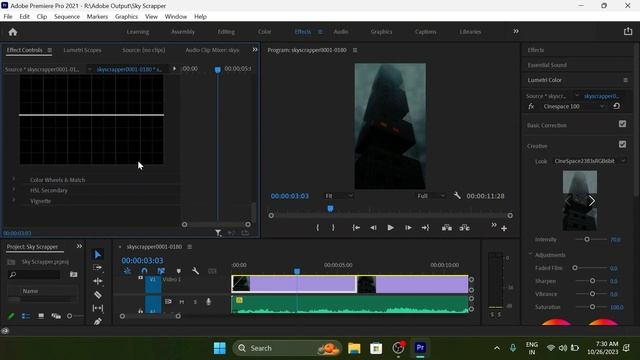The image size is (640, 360).
Task: Collapse the Adjustments section
Action: point(530,254)
